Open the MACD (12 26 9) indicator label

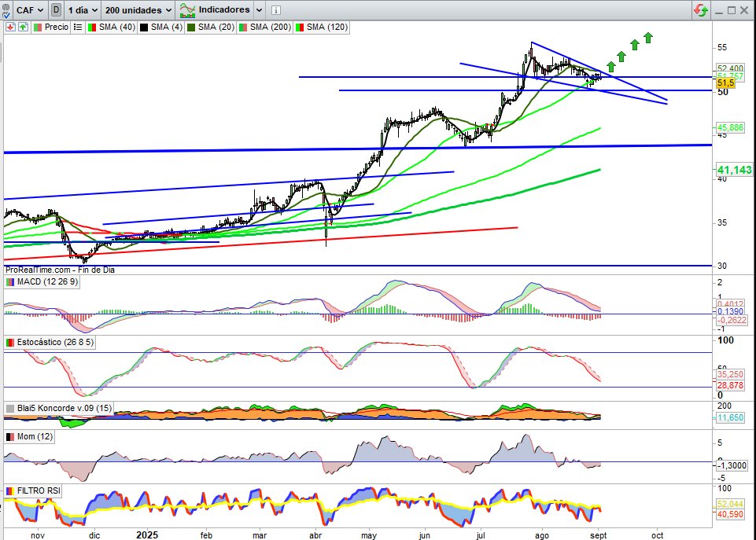[x=42, y=282]
